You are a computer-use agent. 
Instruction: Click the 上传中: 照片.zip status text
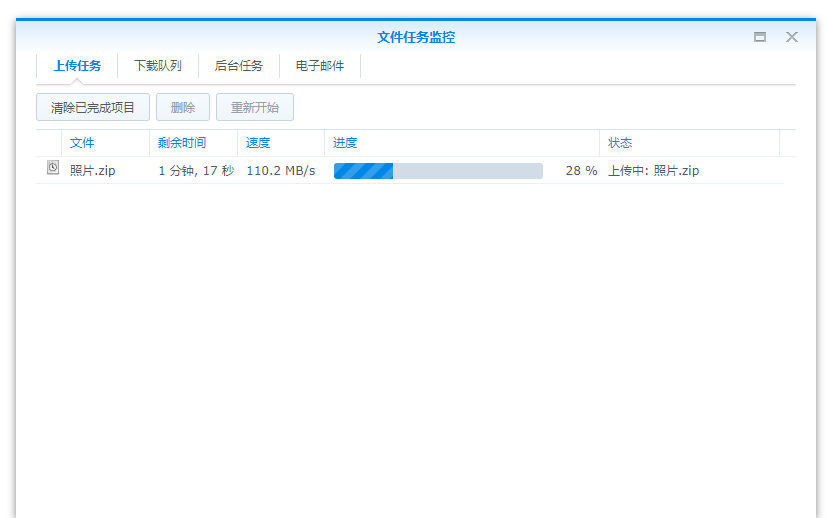click(653, 170)
